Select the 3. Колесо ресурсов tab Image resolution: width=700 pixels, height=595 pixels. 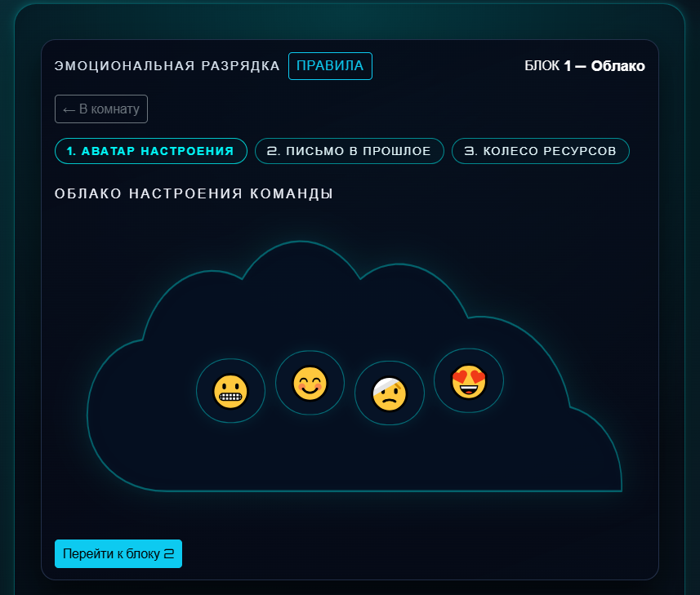point(541,151)
